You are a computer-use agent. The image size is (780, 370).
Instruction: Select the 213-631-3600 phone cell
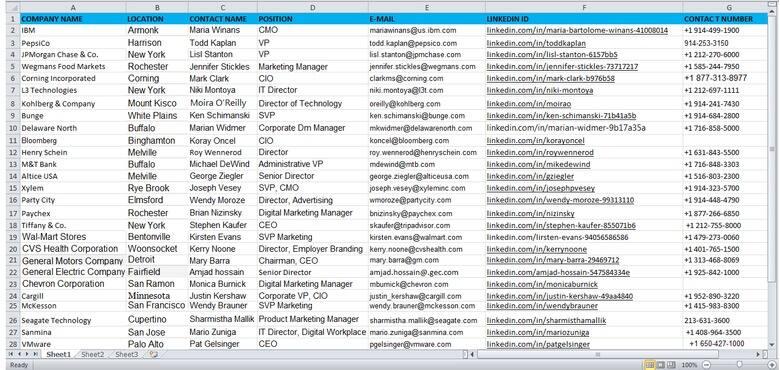725,321
